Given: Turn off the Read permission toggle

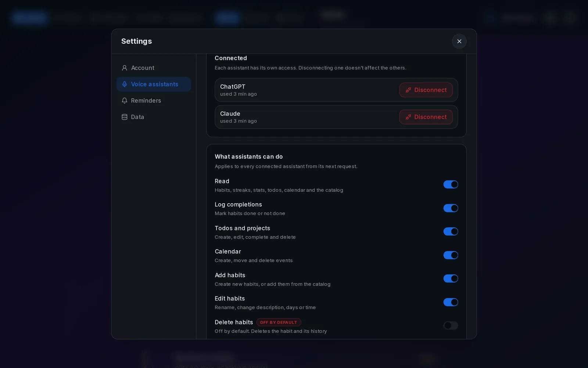Looking at the screenshot, I should 451,184.
